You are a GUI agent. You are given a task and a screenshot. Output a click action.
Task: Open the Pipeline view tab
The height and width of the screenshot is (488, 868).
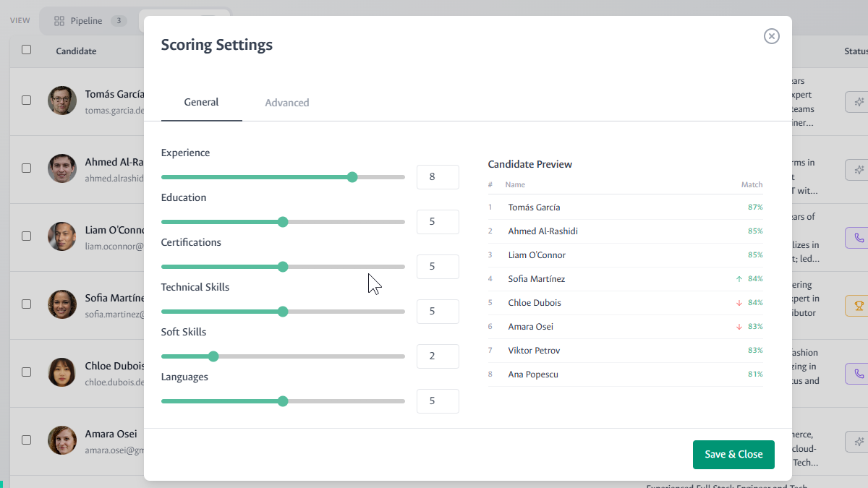pyautogui.click(x=90, y=21)
